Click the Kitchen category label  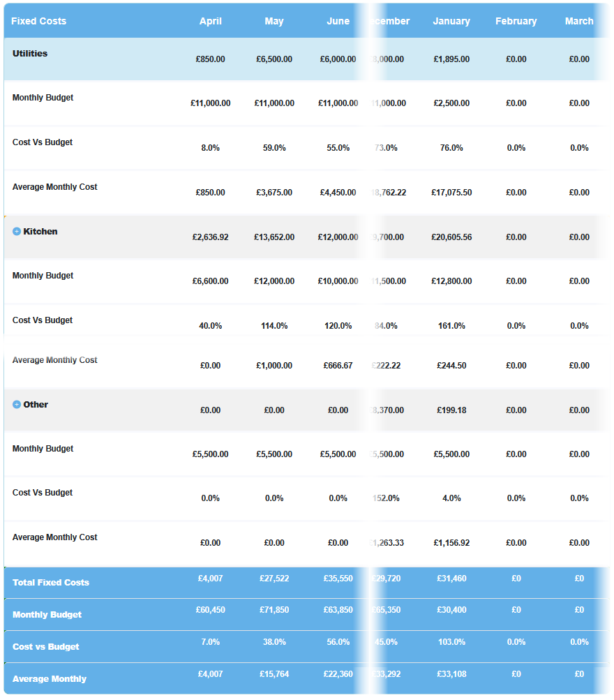[40, 232]
